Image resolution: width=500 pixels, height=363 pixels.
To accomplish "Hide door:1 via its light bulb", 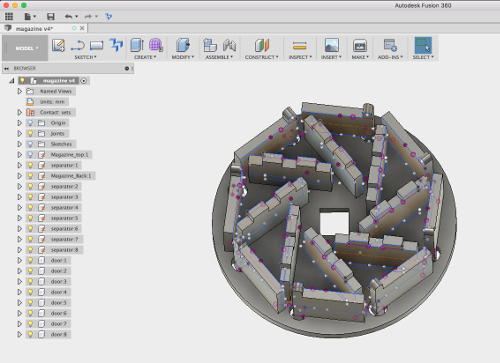I will 30,260.
